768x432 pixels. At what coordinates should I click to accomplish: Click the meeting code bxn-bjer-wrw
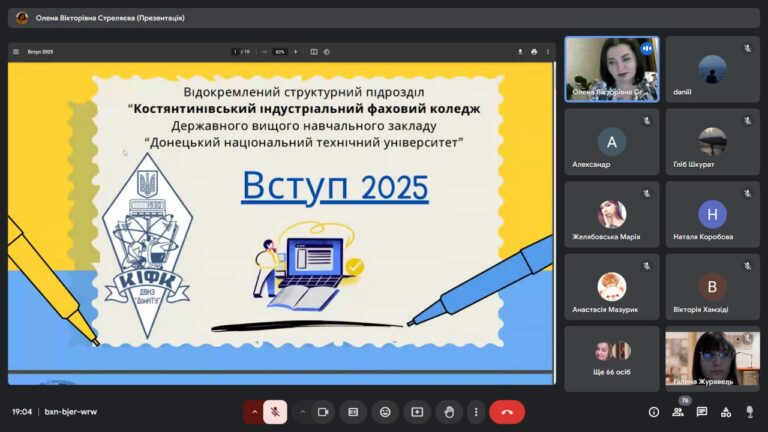point(71,412)
